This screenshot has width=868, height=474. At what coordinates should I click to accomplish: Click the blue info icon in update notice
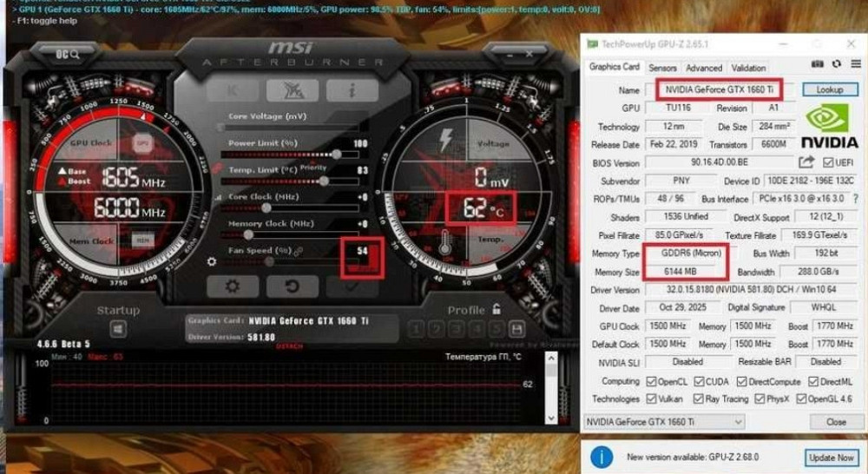(602, 457)
